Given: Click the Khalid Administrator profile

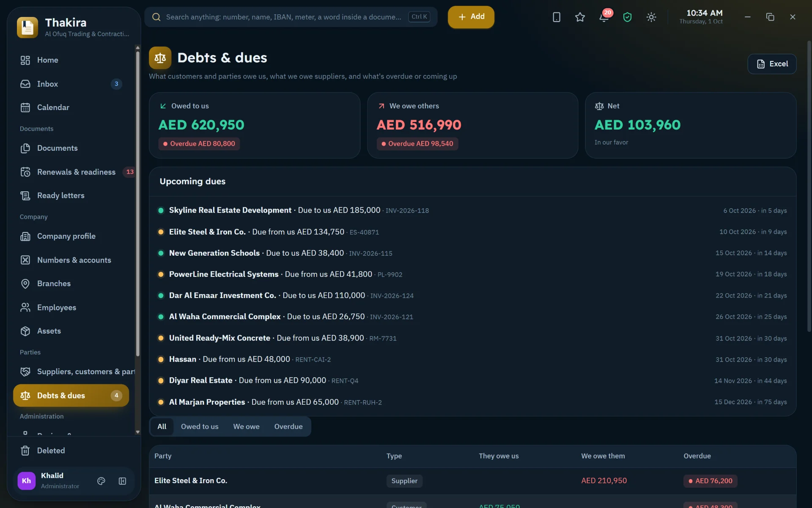Looking at the screenshot, I should point(53,481).
